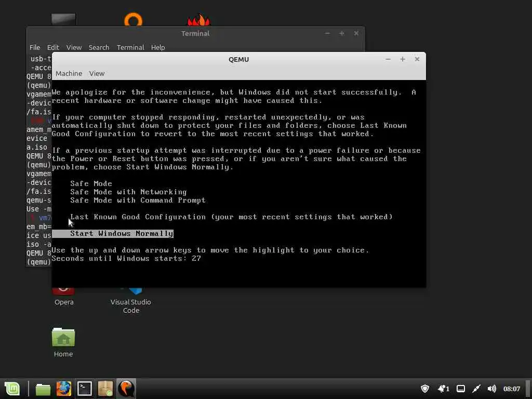Viewport: 532px width, 399px height.
Task: Open the clock showing 08:07
Action: (x=512, y=389)
